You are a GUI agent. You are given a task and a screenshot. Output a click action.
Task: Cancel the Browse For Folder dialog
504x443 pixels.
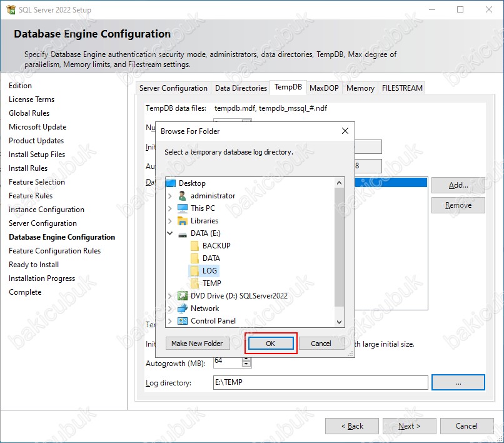[321, 344]
